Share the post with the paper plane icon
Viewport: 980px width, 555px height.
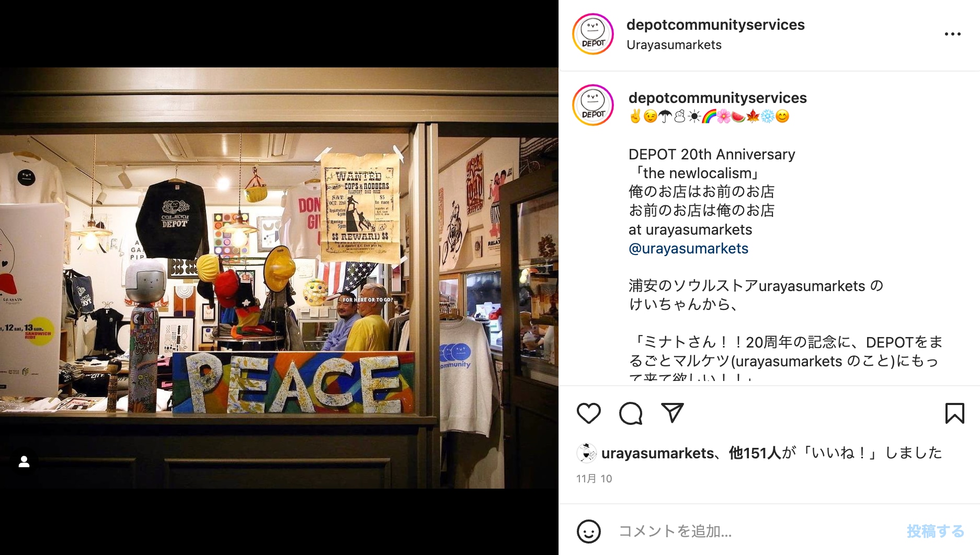673,413
